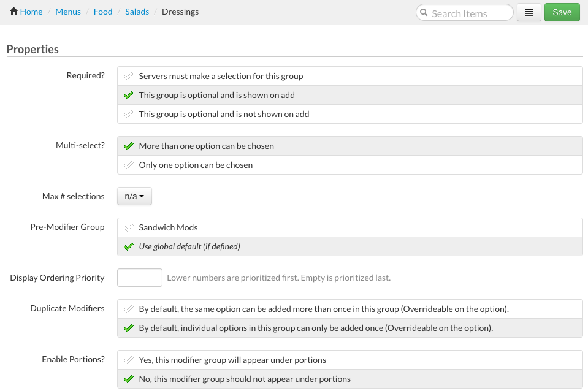
Task: Click checkmark icon beside Sandwich Mods
Action: click(x=128, y=228)
